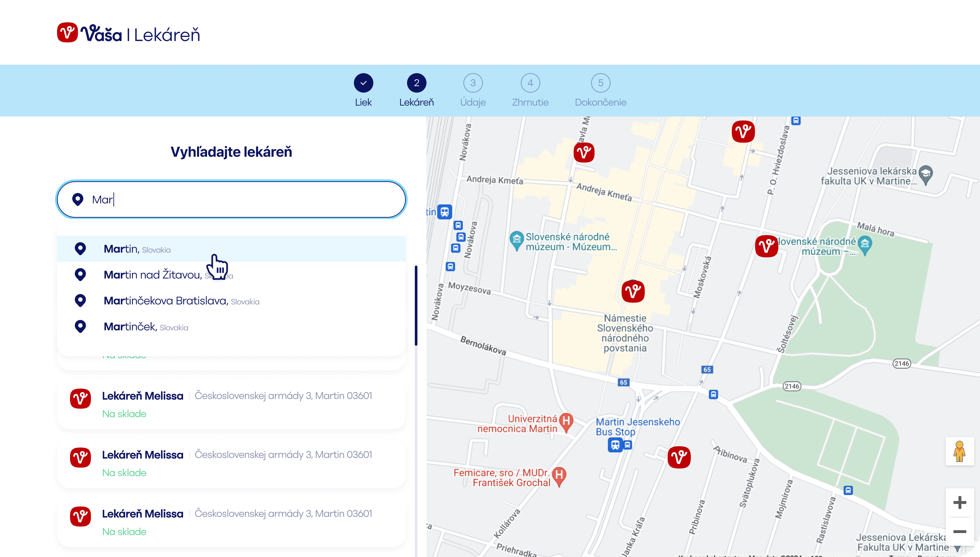Click Martin Jesenskeho Bus Stop icon
The height and width of the screenshot is (557, 980).
tap(615, 445)
